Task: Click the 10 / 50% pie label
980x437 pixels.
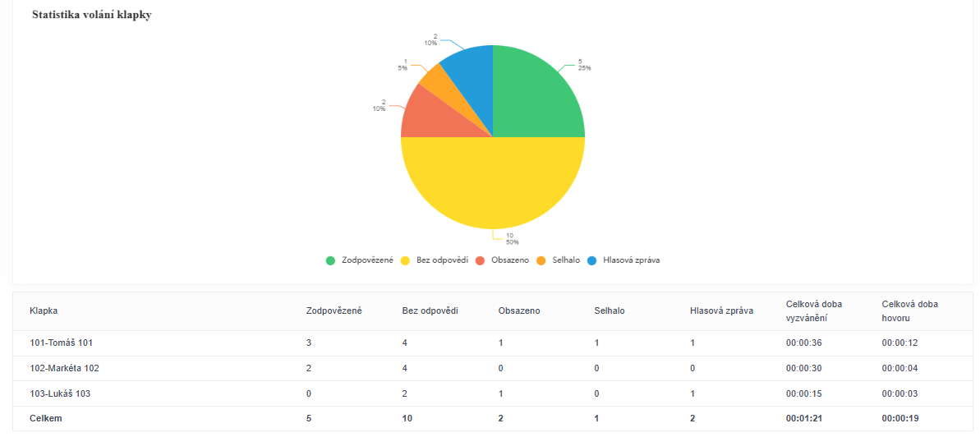Action: (x=513, y=238)
